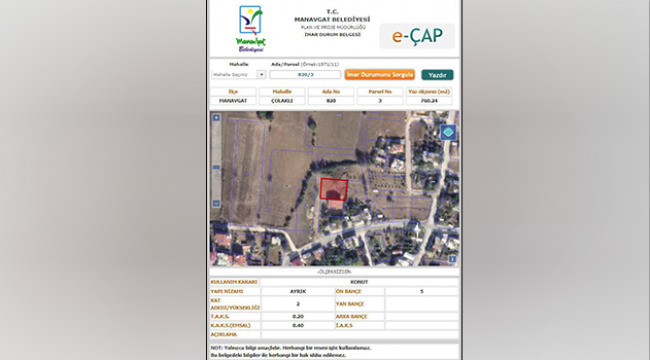Click the Manavgat Belediyesi logo
This screenshot has width=650, height=360.
click(251, 29)
